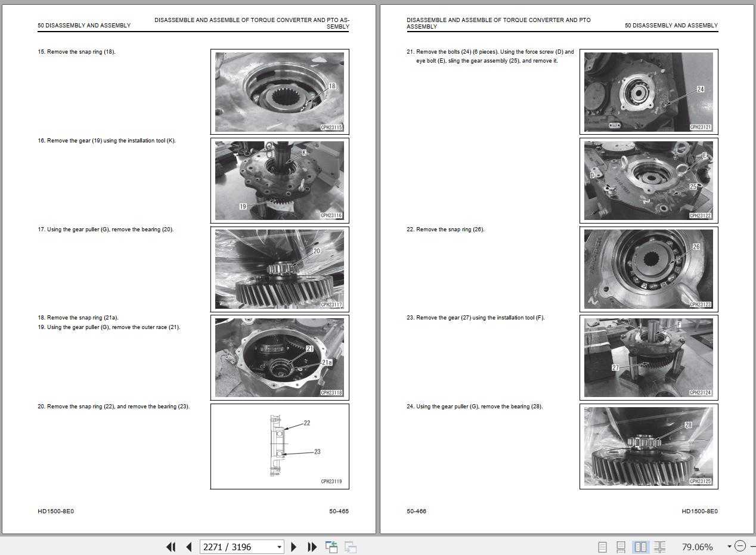Switch to two-page facing layout

coord(640,547)
